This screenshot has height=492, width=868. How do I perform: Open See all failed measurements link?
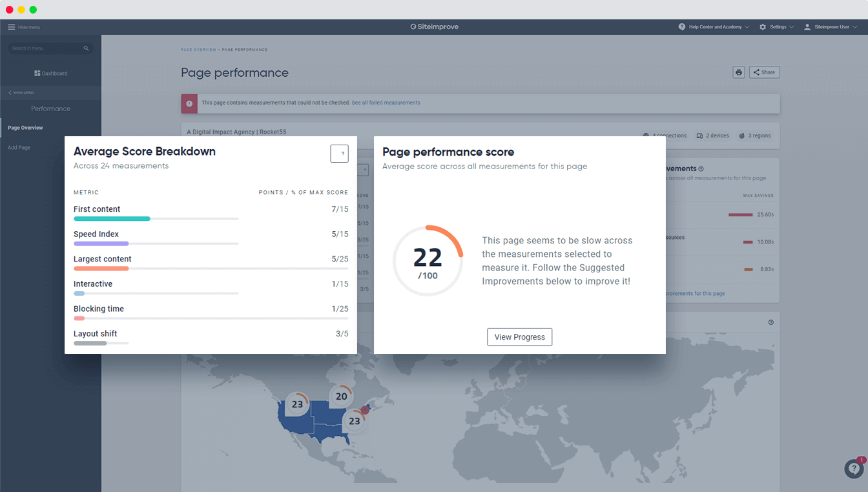pyautogui.click(x=386, y=103)
